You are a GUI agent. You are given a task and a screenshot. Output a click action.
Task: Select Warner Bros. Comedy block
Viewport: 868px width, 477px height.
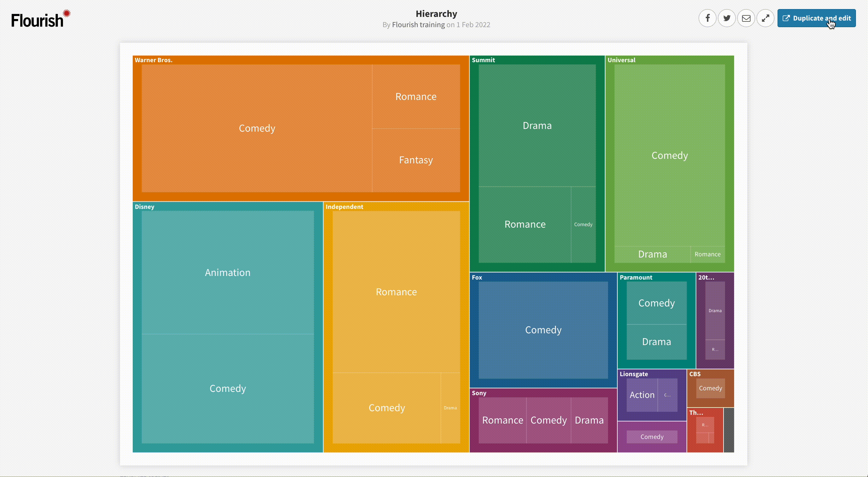pyautogui.click(x=257, y=128)
